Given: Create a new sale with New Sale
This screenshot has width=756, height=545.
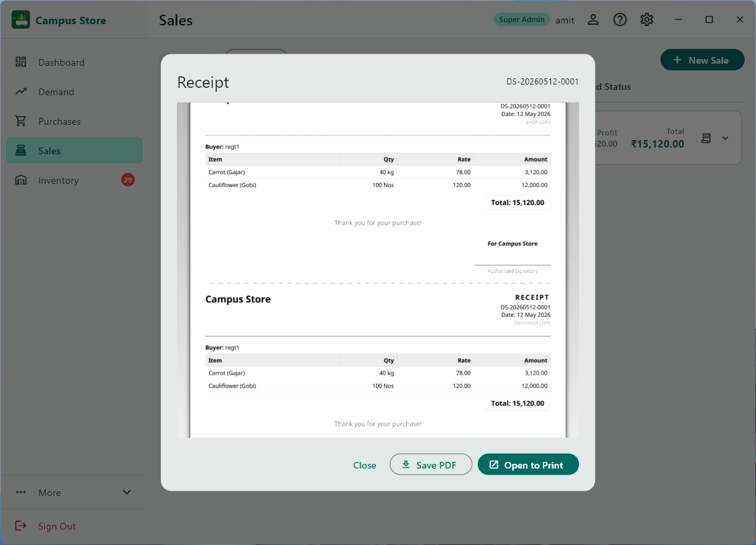Looking at the screenshot, I should click(x=702, y=60).
